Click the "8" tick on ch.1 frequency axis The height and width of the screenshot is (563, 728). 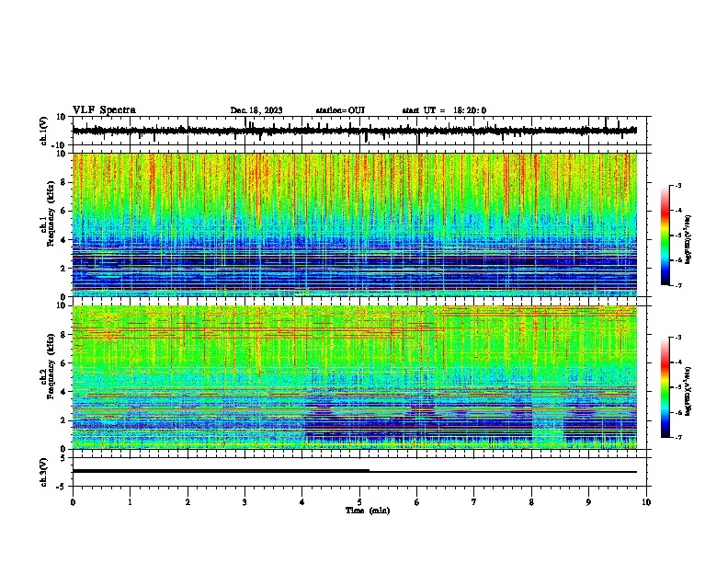pos(63,182)
